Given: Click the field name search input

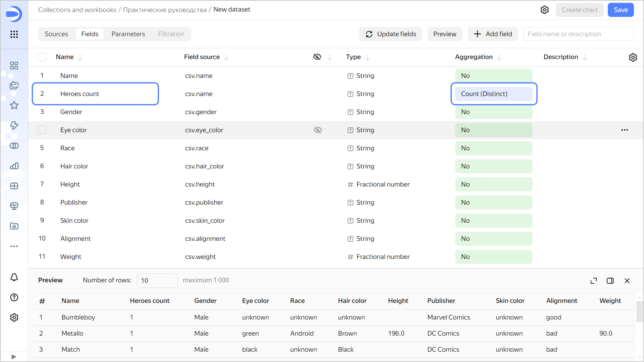Looking at the screenshot, I should (x=578, y=34).
